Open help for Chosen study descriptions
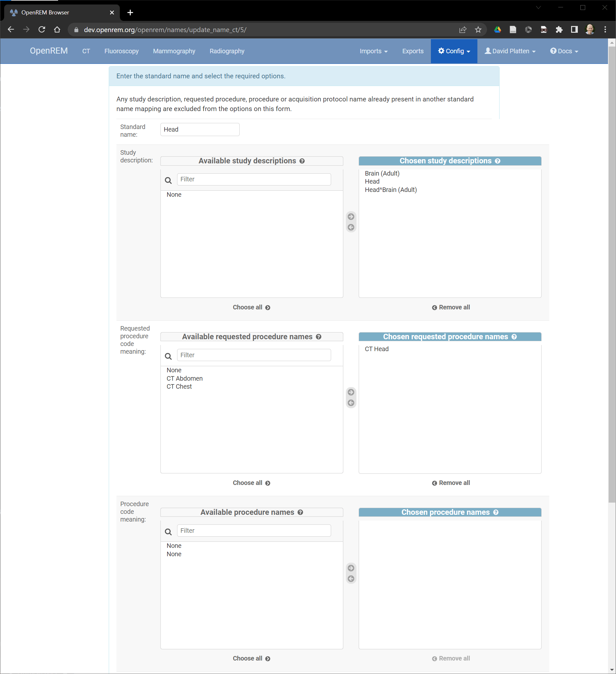Viewport: 616px width, 674px height. point(498,161)
